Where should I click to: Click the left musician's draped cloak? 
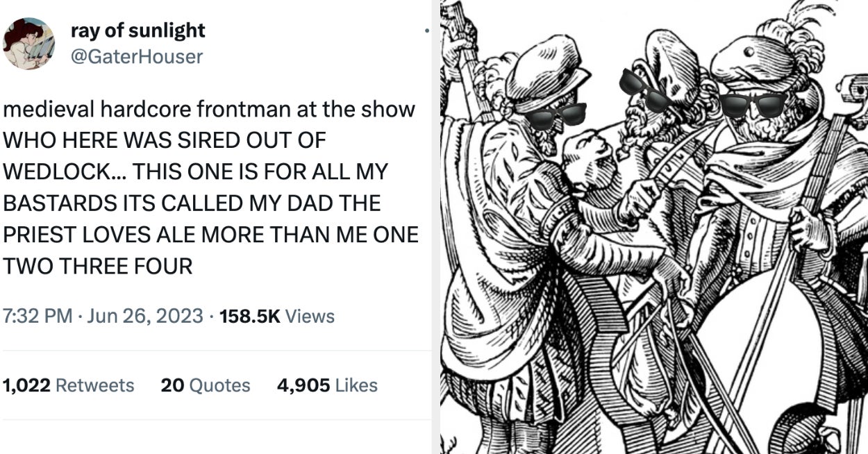click(479, 278)
